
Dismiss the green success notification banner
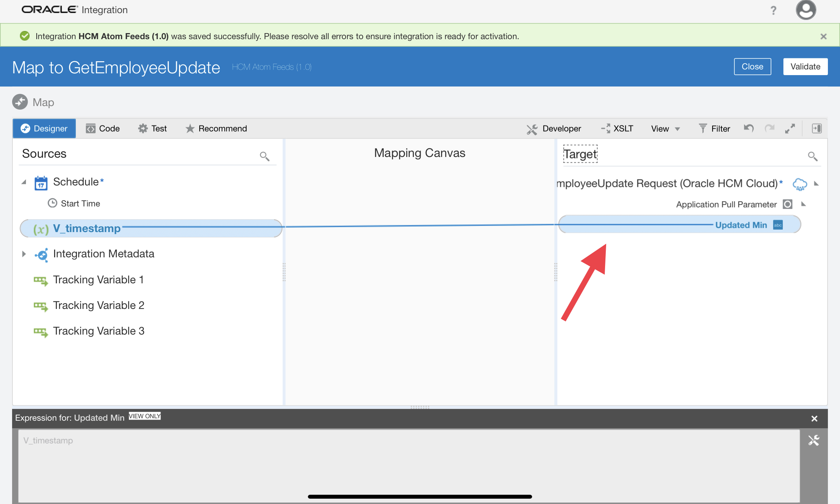(823, 36)
